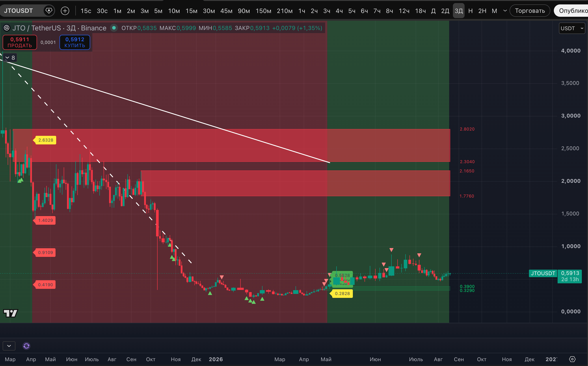Select the 4ч interval

(x=339, y=11)
